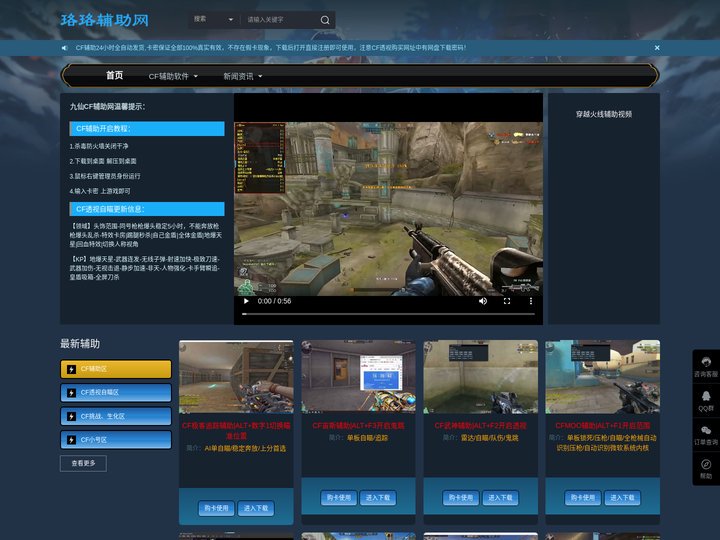Image resolution: width=720 pixels, height=540 pixels.
Task: Open the ALT+F3开启鬼跳 product title link
Action: point(358,426)
